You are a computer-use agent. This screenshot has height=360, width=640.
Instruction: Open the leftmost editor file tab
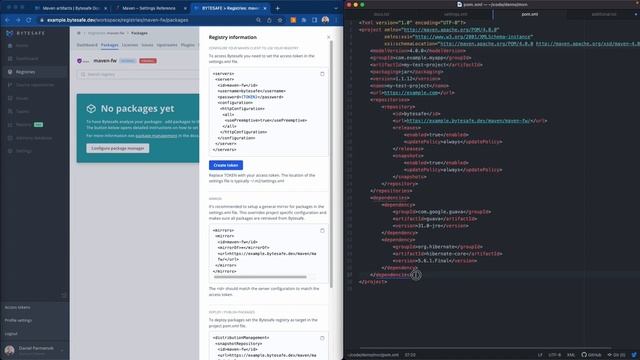pyautogui.click(x=382, y=14)
